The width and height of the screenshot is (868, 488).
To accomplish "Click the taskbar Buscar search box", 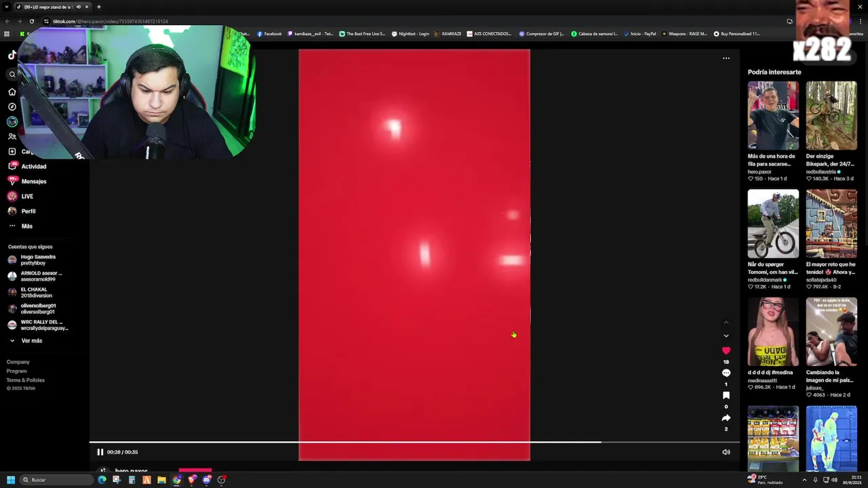I will click(56, 480).
